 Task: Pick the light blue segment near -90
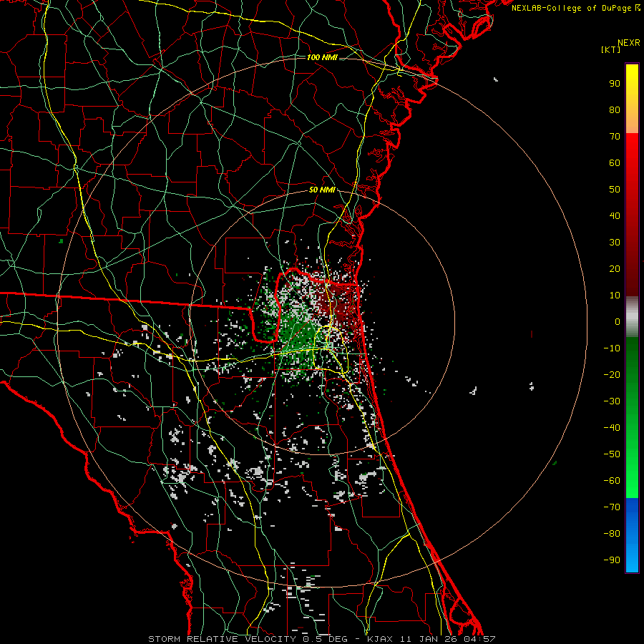click(x=632, y=560)
